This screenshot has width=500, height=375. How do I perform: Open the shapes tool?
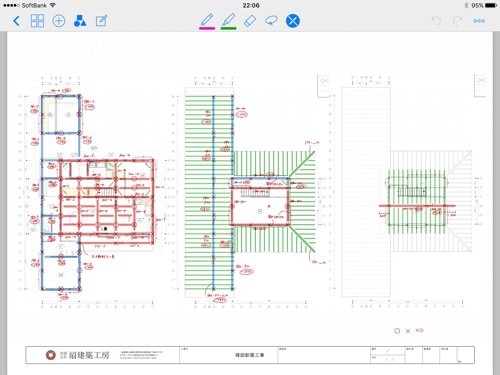pos(80,21)
